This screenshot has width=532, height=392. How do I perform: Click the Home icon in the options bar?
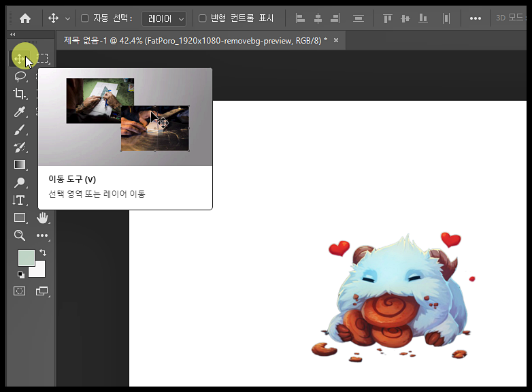click(x=25, y=18)
